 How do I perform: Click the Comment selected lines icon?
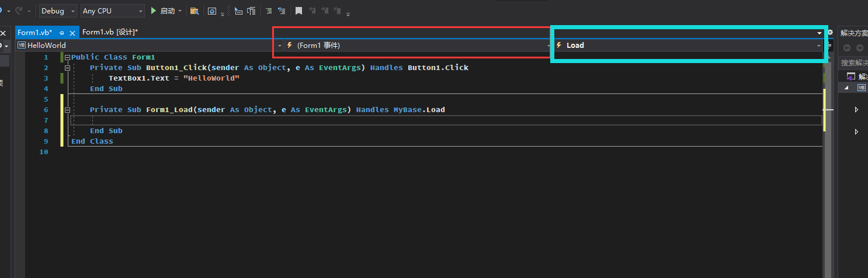click(269, 11)
